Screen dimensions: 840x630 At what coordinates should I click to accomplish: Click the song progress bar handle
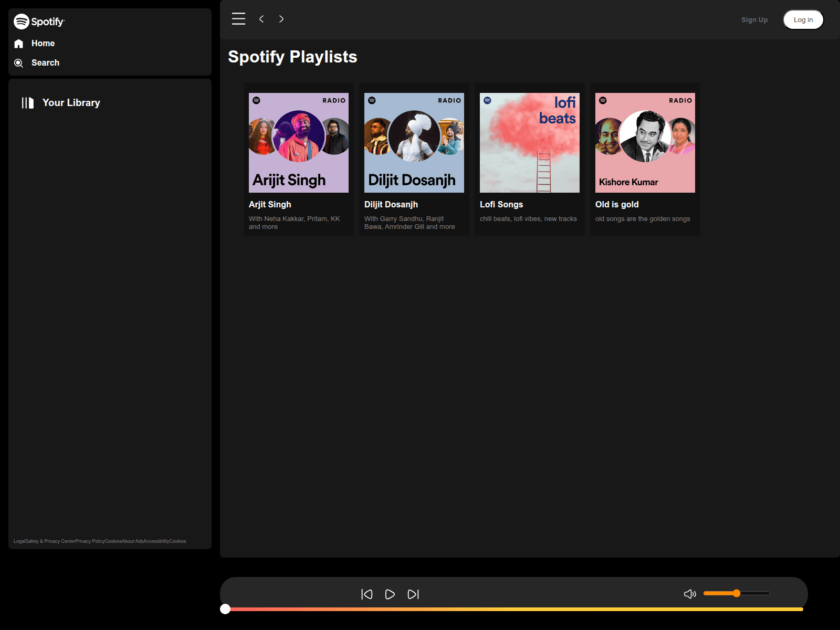point(225,609)
